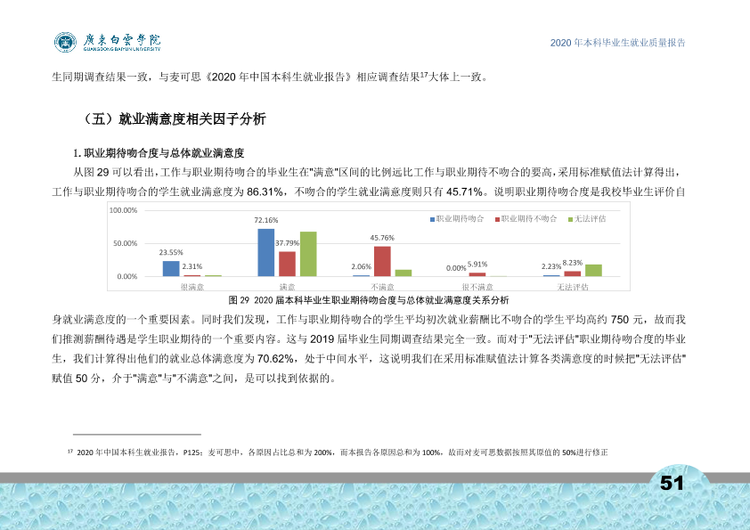Select the red 45.76% bar in 不满意 group
The width and height of the screenshot is (750, 530).
click(x=382, y=261)
